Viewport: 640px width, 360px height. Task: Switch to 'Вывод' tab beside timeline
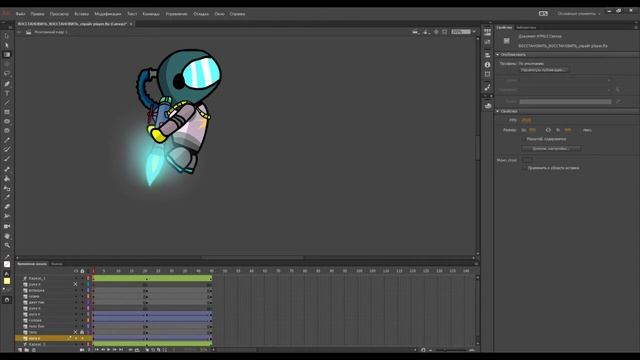coord(57,264)
